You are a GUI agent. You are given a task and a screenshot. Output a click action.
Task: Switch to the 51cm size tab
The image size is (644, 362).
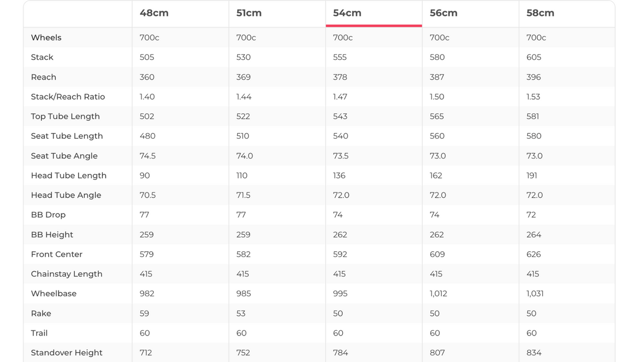(x=249, y=13)
